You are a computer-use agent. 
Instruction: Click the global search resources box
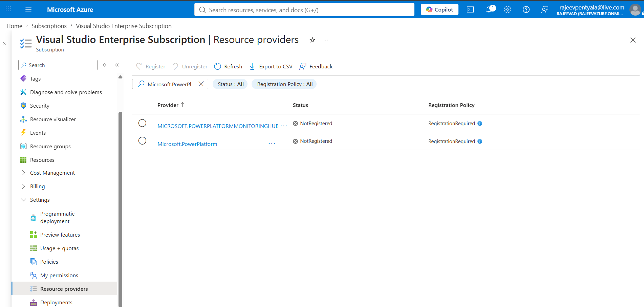click(x=304, y=9)
